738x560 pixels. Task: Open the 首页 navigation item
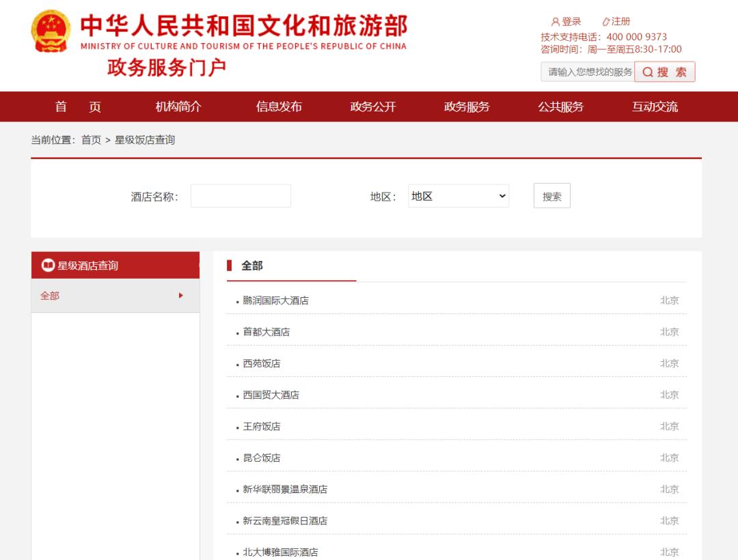[78, 107]
